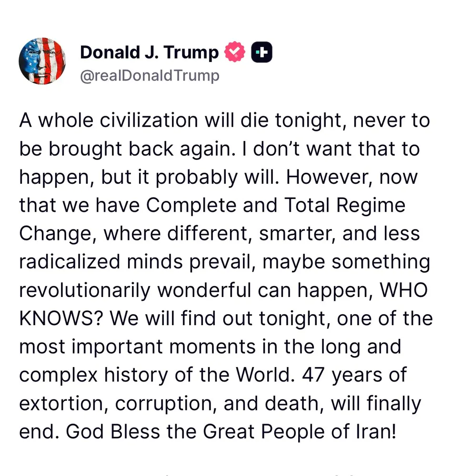
Task: Click the phrase "most important moments"
Action: tap(138, 347)
